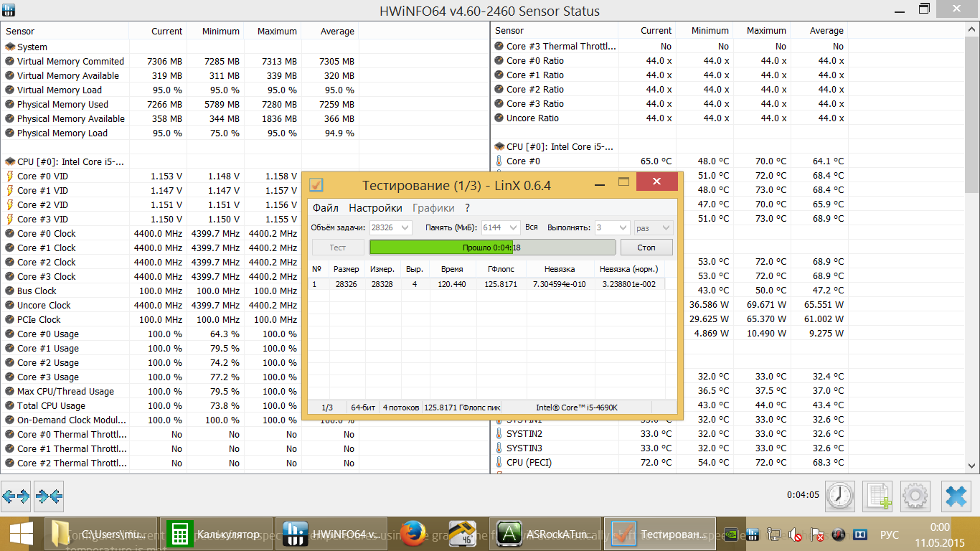Open the Графики menu in LinX

coord(433,208)
